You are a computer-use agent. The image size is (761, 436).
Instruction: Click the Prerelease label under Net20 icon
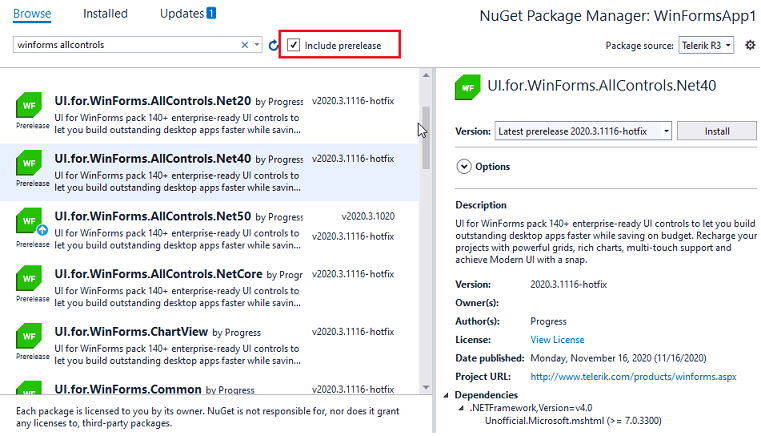[x=33, y=126]
